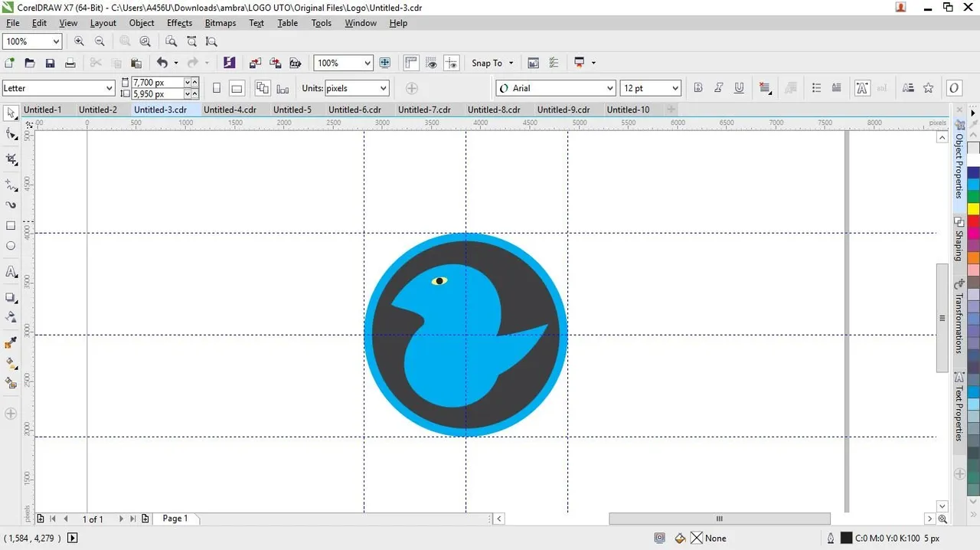
Task: Set page orientation to Landscape
Action: [237, 88]
